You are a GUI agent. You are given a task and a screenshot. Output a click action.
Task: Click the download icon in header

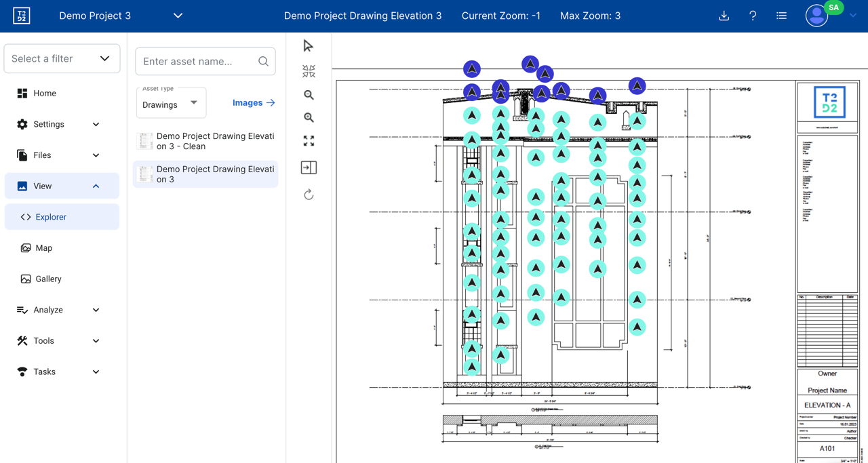pos(724,16)
